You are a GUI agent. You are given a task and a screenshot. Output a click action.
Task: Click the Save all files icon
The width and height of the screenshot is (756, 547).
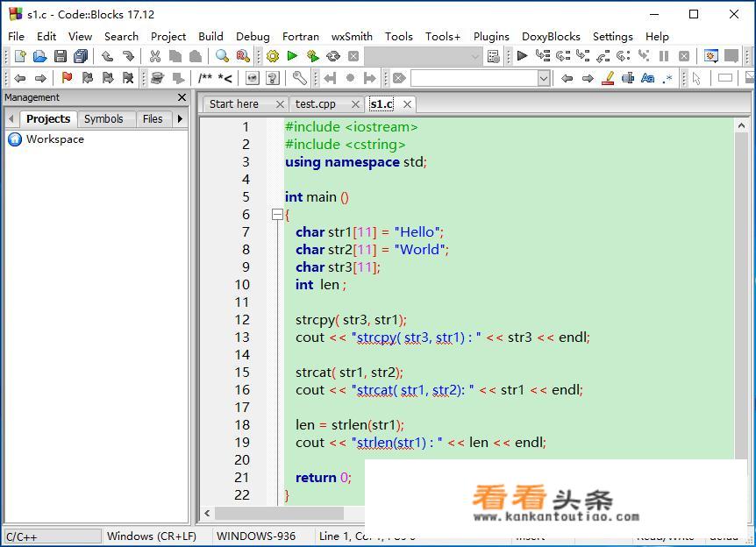click(x=81, y=56)
